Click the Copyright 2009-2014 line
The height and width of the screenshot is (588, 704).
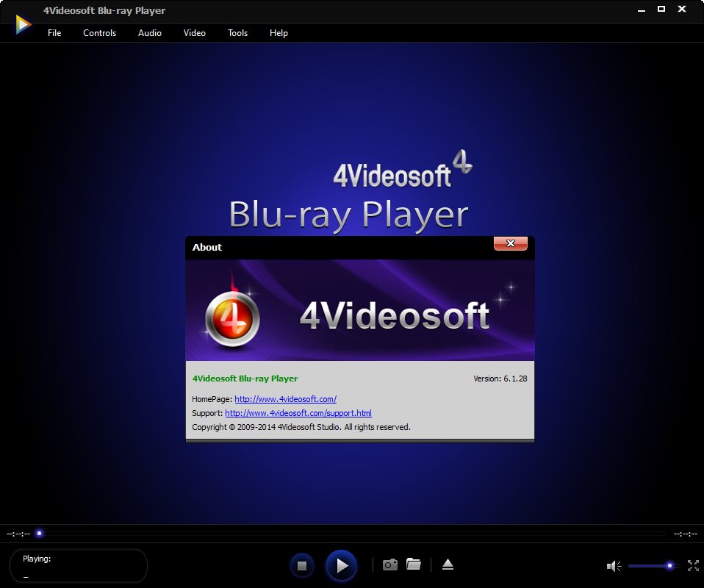301,427
